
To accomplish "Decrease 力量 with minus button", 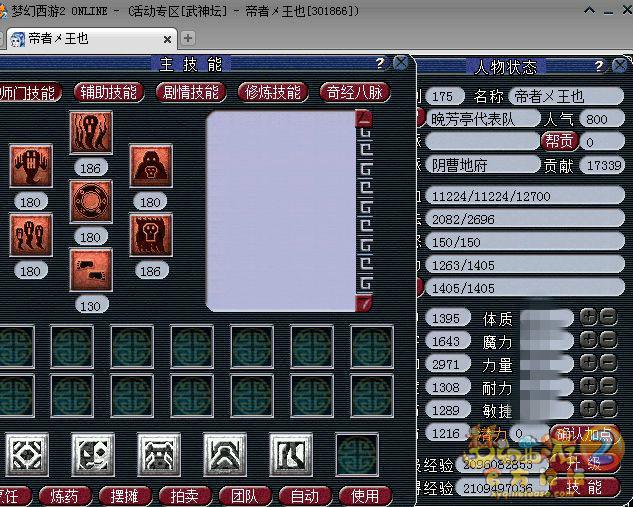I will point(608,363).
